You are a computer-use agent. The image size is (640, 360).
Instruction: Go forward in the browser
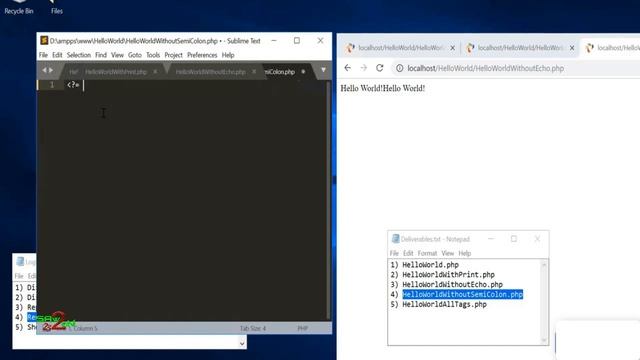(364, 68)
